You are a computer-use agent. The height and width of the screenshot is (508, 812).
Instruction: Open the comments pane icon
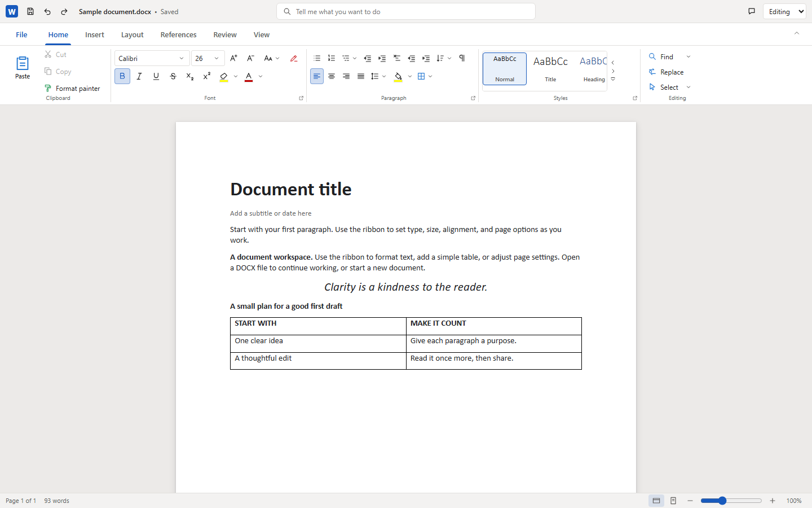(752, 11)
